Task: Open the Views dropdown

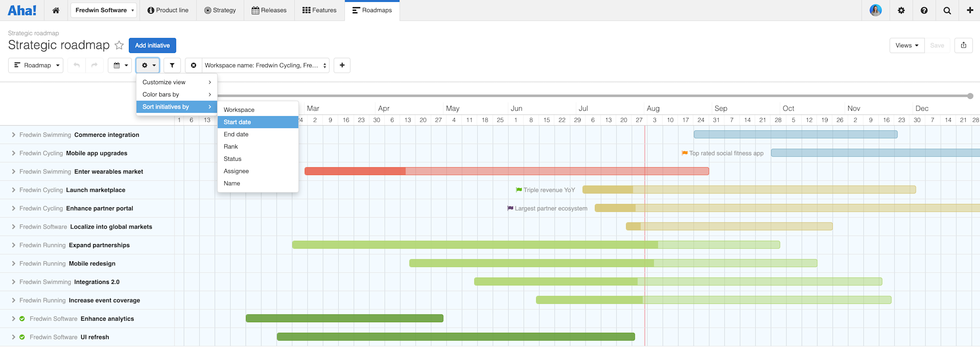Action: 907,45
